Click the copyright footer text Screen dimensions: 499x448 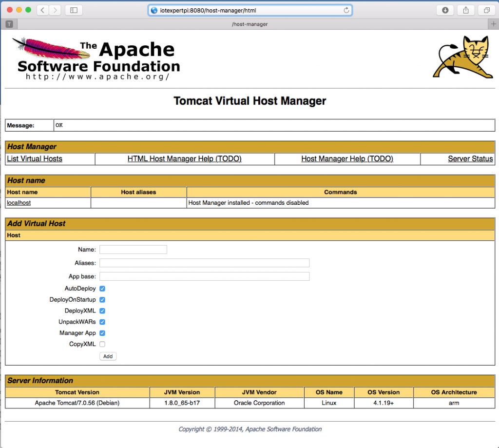point(250,429)
